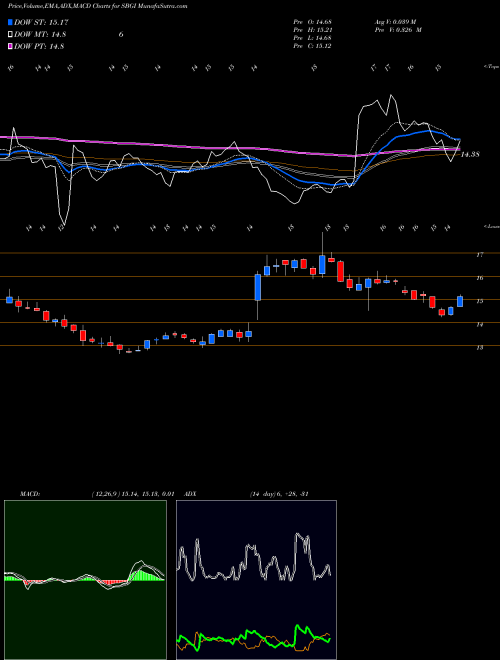Click the 13 price axis label
The width and height of the screenshot is (500, 660).
pyautogui.click(x=479, y=348)
